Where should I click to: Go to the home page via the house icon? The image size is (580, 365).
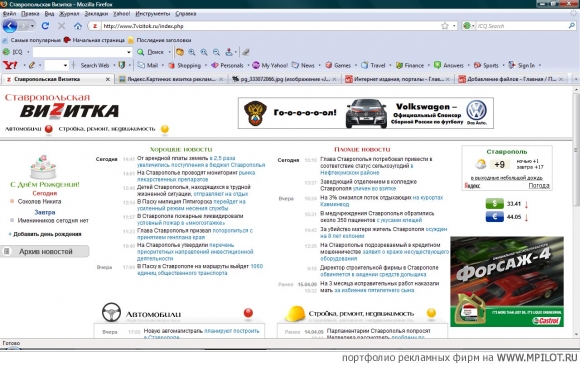click(78, 26)
